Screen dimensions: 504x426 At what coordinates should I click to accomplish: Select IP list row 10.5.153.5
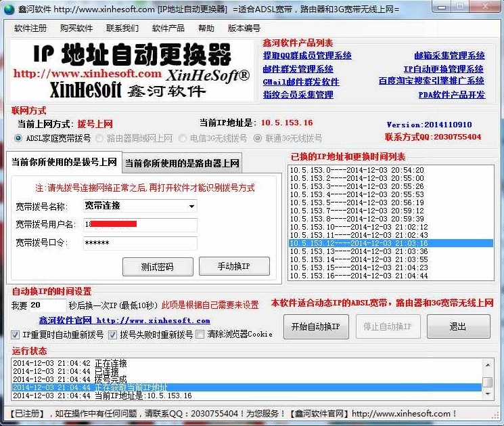coord(390,203)
